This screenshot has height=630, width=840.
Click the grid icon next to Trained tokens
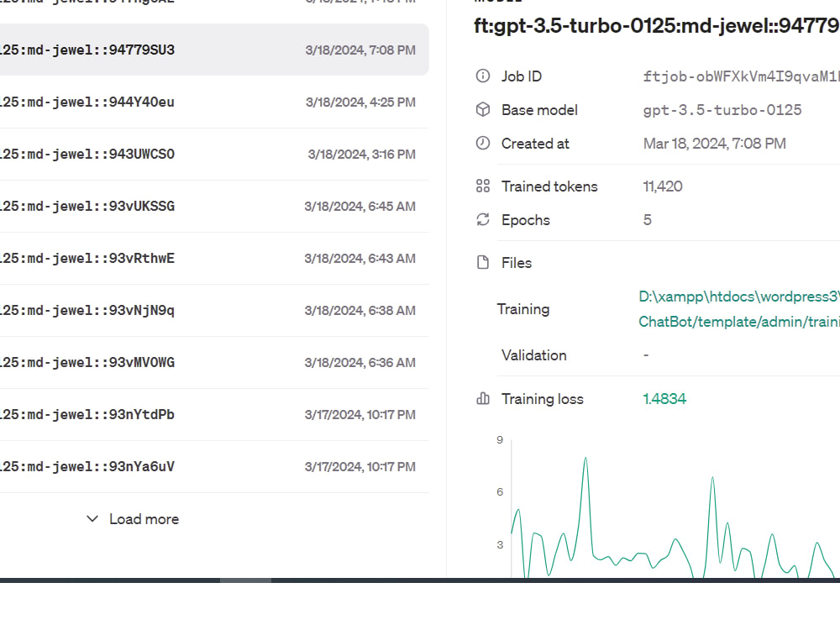coord(482,186)
